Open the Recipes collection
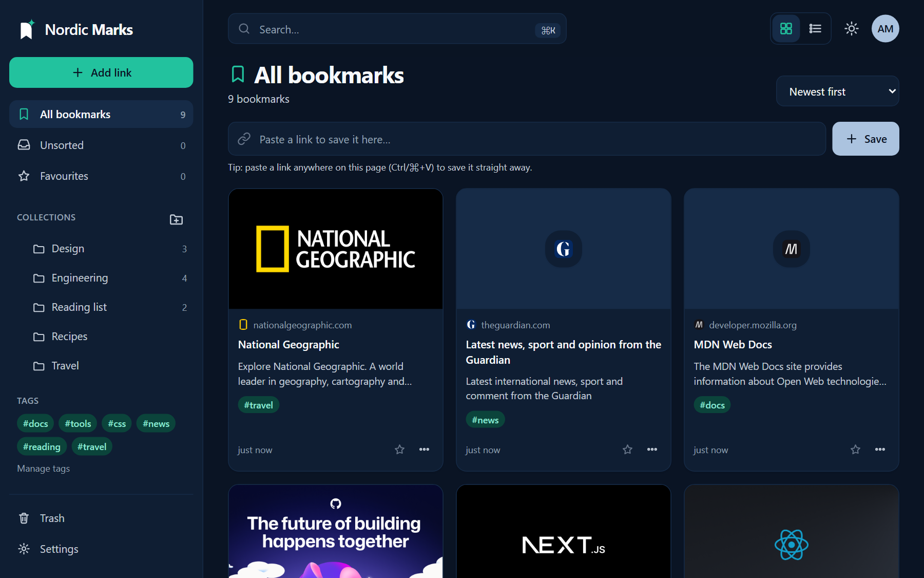The image size is (924, 578). pos(110,337)
